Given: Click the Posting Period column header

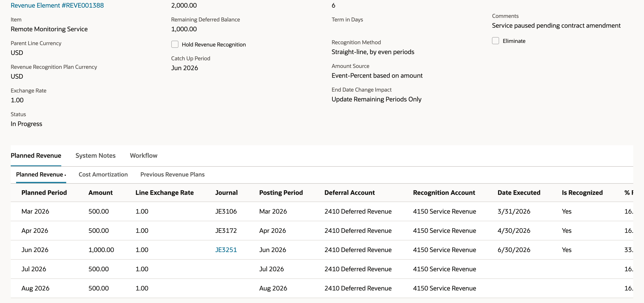Looking at the screenshot, I should point(281,192).
